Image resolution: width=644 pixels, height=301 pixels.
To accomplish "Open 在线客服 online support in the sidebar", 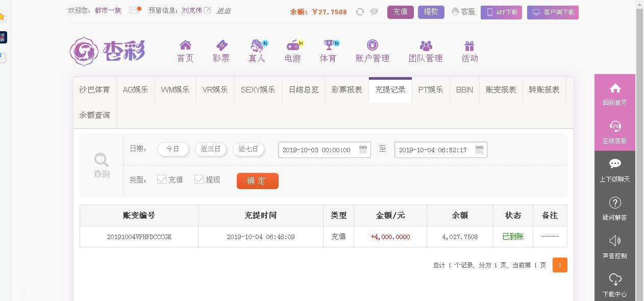I will [x=615, y=132].
